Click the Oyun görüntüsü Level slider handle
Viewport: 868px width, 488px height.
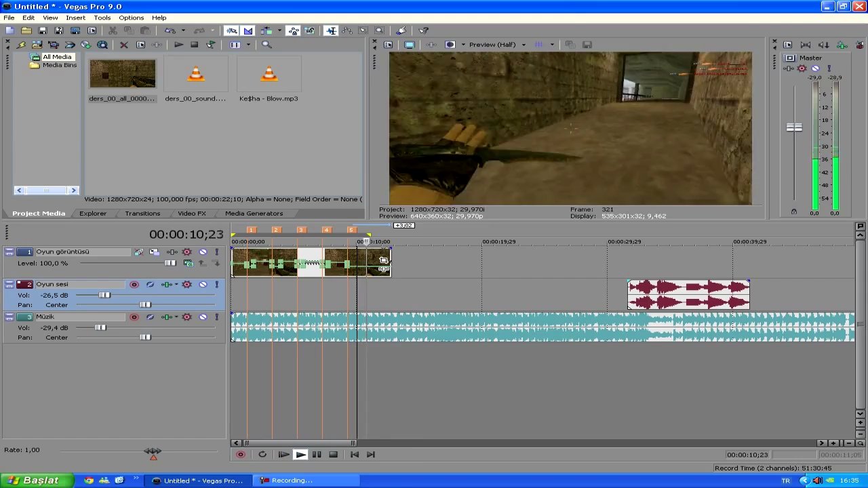pos(170,263)
